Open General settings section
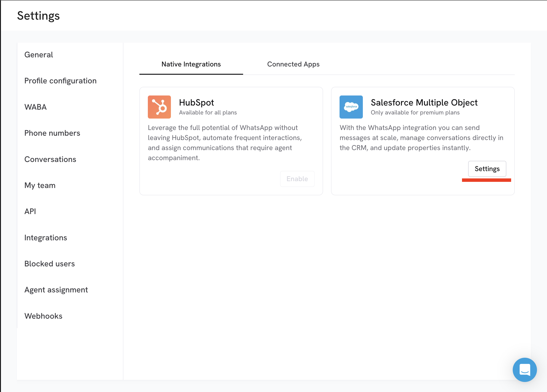 (x=39, y=55)
